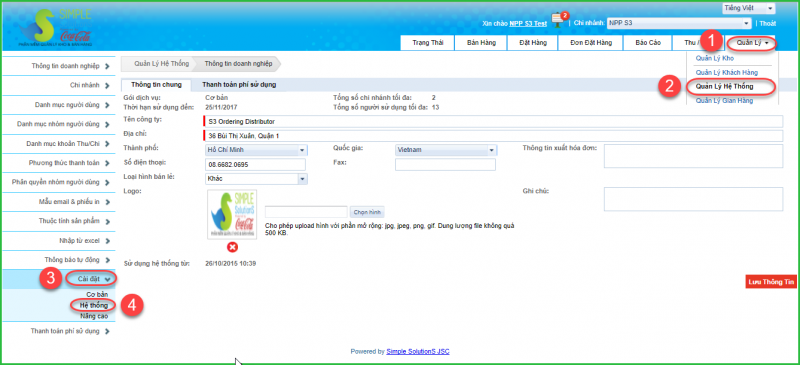
Task: Choose Quản Lý Kho from dropdown menu
Action: 714,58
